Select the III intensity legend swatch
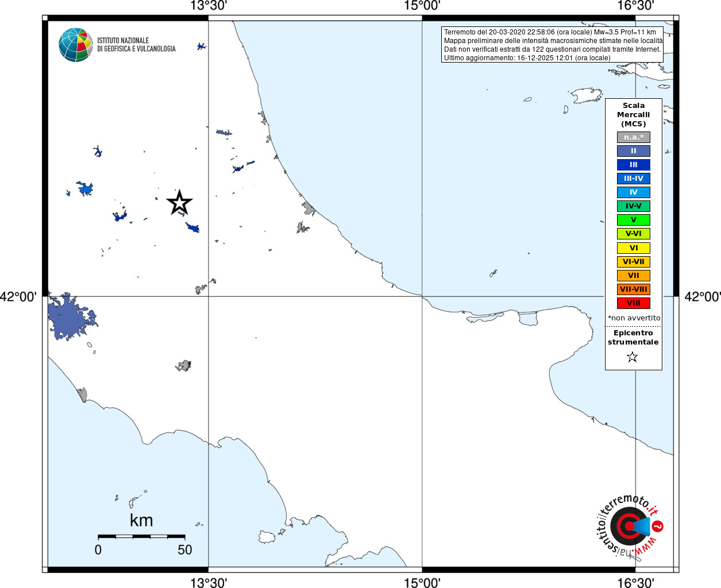Image resolution: width=721 pixels, height=588 pixels. point(634,165)
